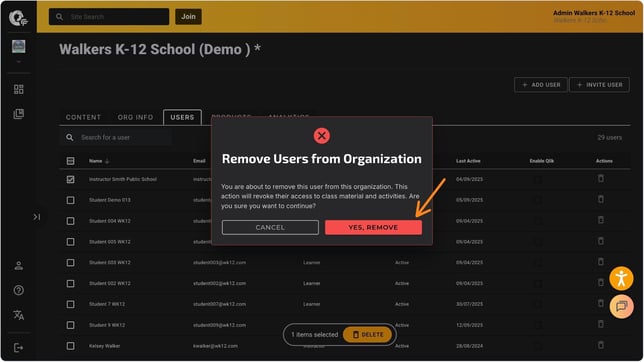Image resolution: width=644 pixels, height=362 pixels.
Task: Click the magnifier icon in user search
Action: (x=70, y=137)
